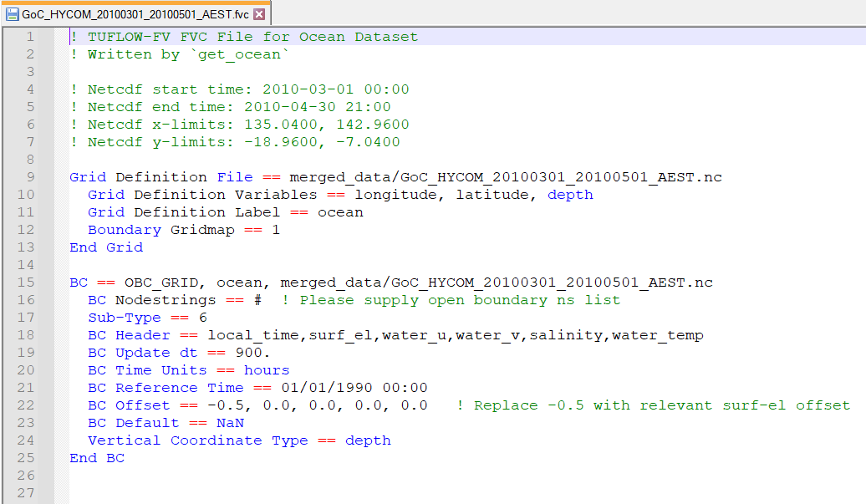Click the "ocean" label value on line 11
Image resolution: width=866 pixels, height=504 pixels.
[340, 212]
